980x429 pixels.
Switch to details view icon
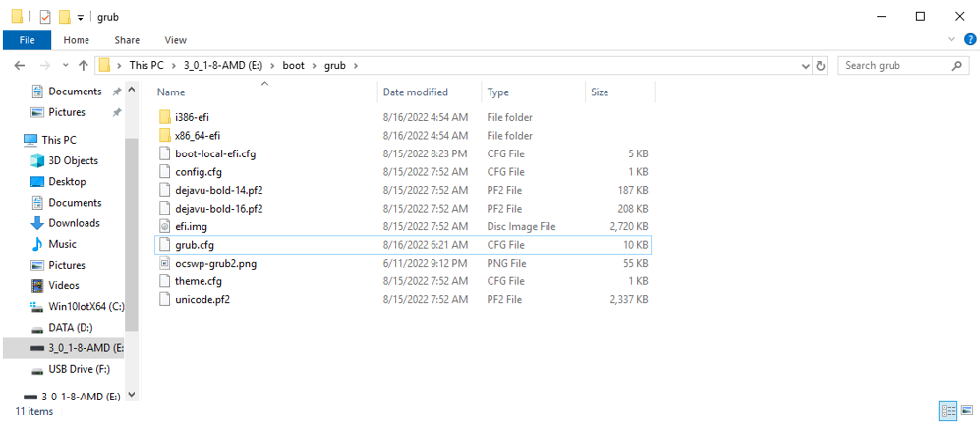pos(948,411)
